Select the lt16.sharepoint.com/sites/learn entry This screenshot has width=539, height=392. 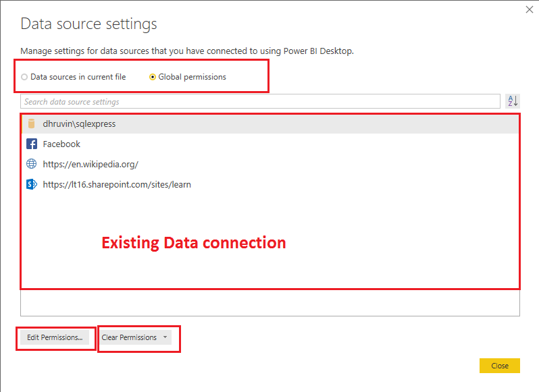point(117,184)
